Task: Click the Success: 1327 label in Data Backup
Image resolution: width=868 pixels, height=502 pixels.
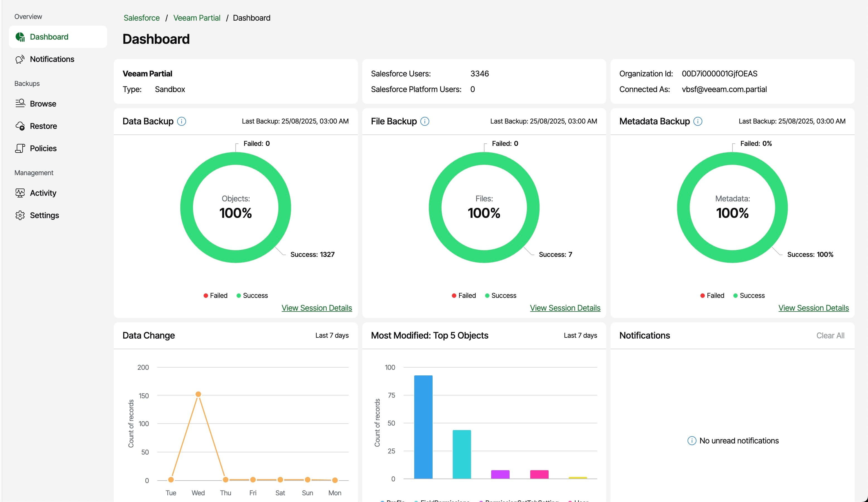Action: [312, 254]
